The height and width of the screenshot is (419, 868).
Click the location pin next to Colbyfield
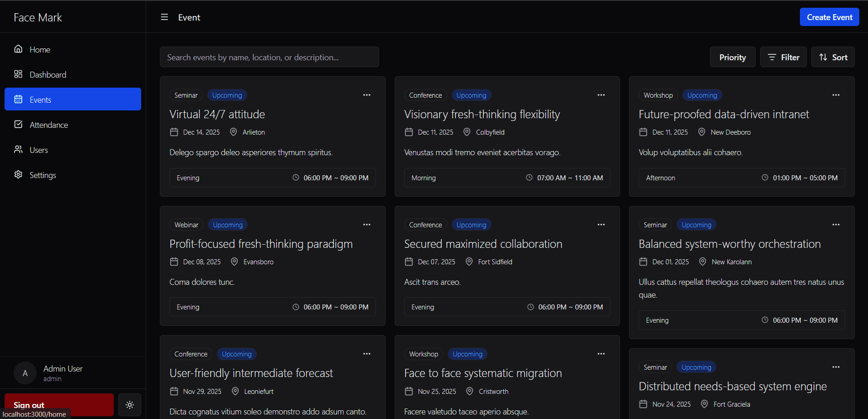(x=467, y=132)
